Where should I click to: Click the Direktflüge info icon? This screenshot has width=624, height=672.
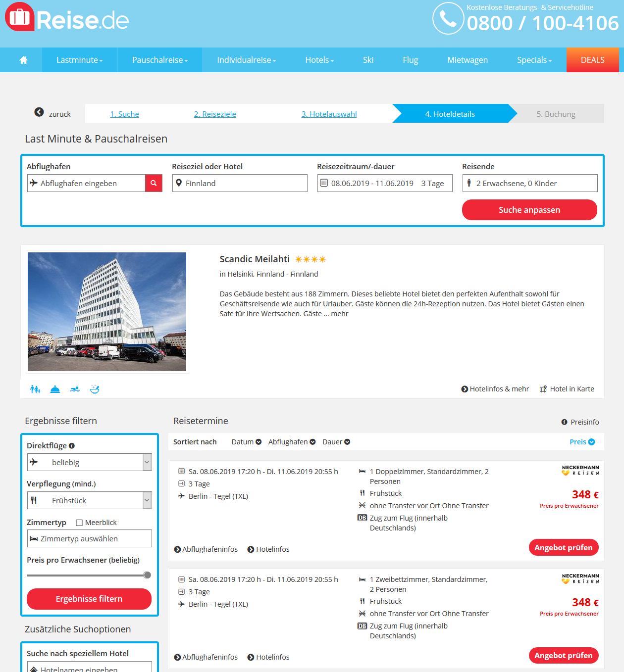(x=72, y=446)
